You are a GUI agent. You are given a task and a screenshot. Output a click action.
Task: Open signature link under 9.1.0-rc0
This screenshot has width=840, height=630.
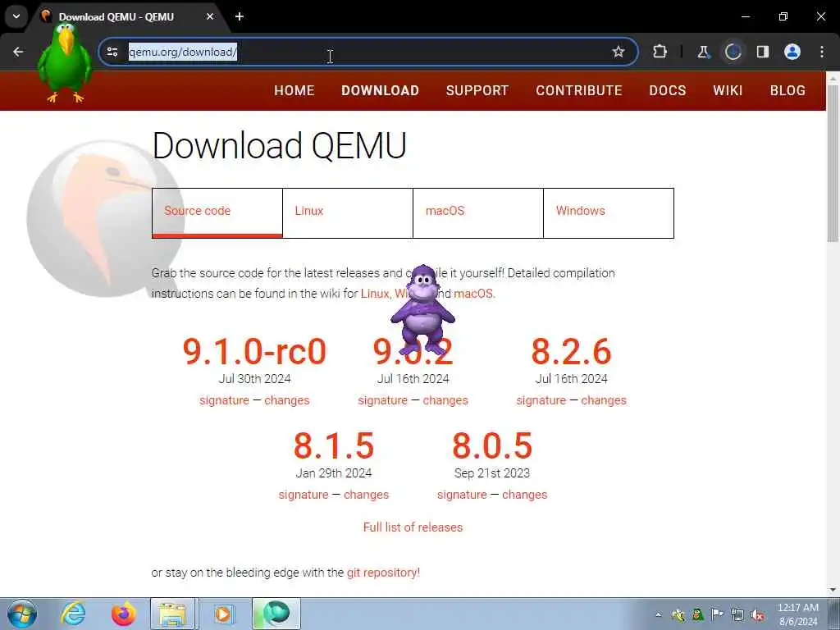224,400
